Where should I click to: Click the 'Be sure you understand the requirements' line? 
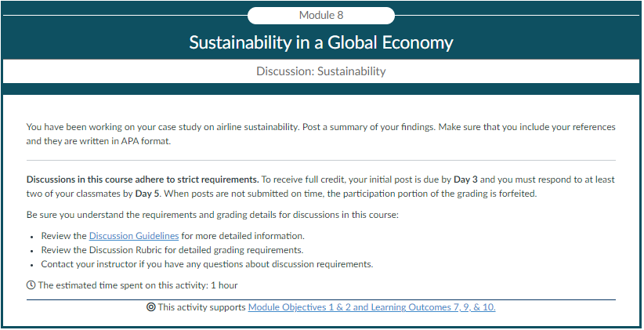click(x=212, y=215)
